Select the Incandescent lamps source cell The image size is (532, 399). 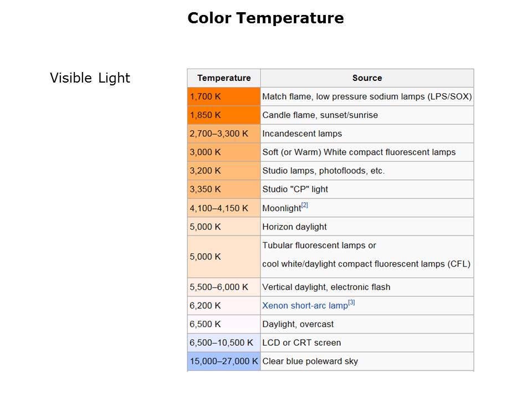coord(302,134)
